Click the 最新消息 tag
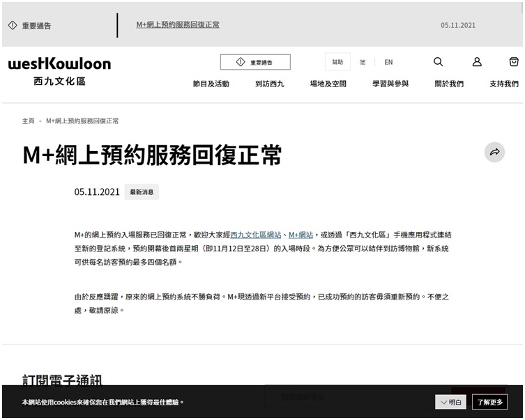Viewport: 525px width, 420px height. (x=142, y=192)
